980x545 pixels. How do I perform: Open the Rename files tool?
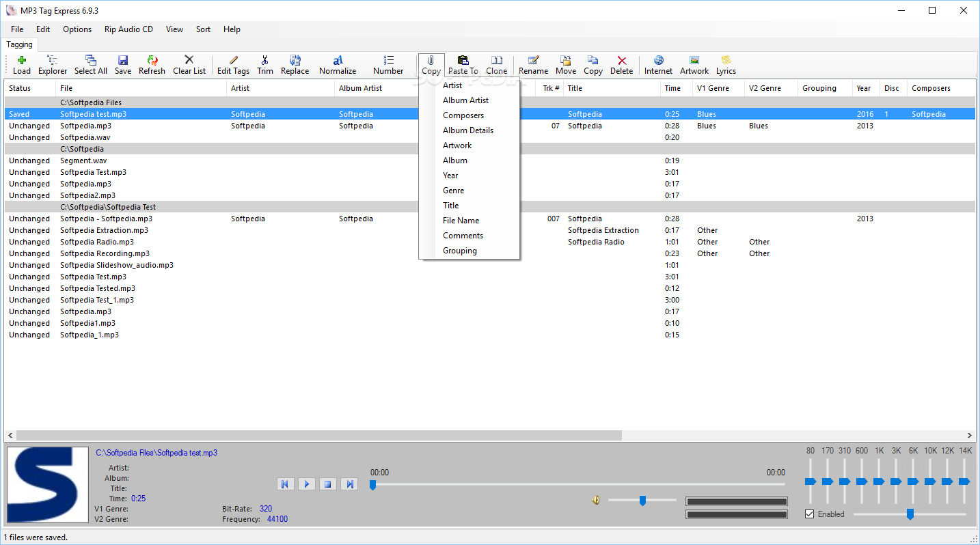tap(534, 66)
